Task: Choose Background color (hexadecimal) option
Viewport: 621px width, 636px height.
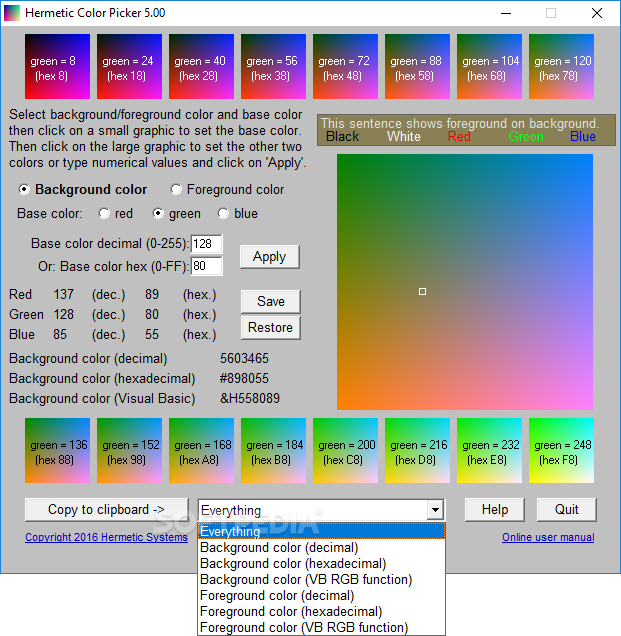Action: pyautogui.click(x=321, y=563)
